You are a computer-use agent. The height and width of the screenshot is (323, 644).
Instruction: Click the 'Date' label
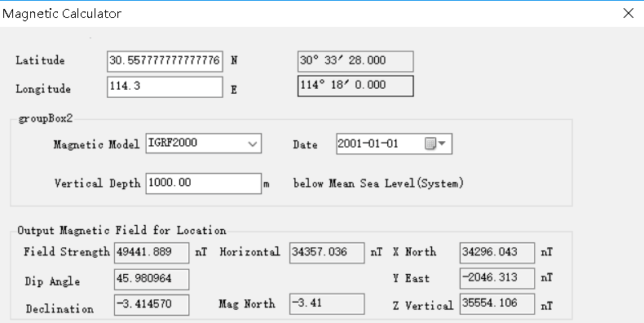[x=305, y=144]
